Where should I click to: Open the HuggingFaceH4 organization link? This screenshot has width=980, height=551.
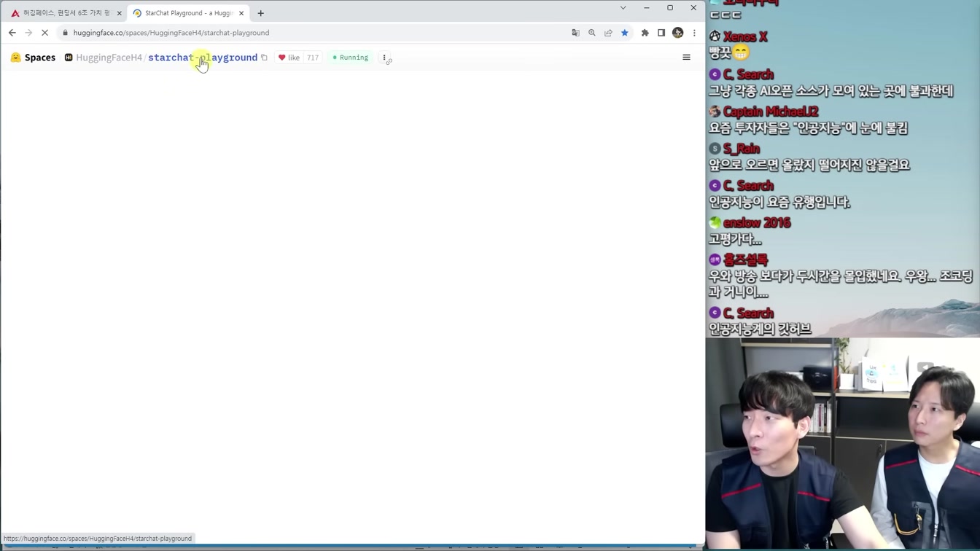[x=109, y=58]
